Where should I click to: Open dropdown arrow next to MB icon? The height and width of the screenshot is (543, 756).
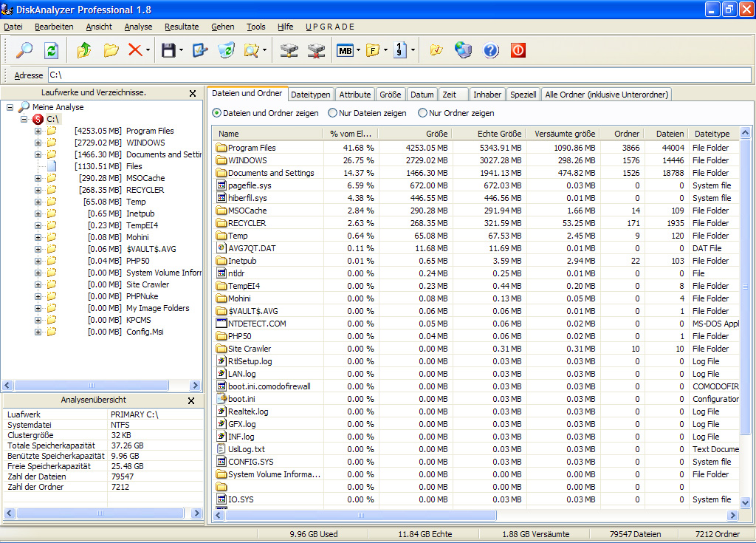click(x=358, y=50)
